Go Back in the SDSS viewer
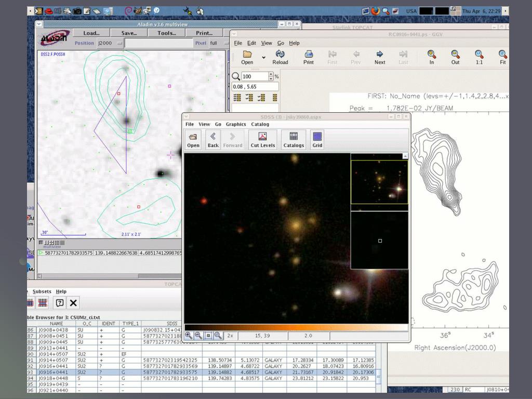 (213, 140)
